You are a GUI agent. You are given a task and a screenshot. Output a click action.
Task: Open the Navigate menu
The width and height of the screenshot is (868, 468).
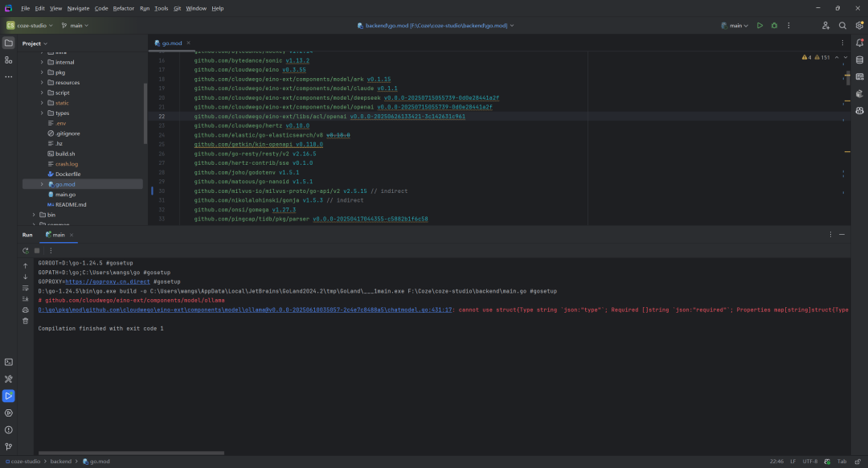point(78,8)
